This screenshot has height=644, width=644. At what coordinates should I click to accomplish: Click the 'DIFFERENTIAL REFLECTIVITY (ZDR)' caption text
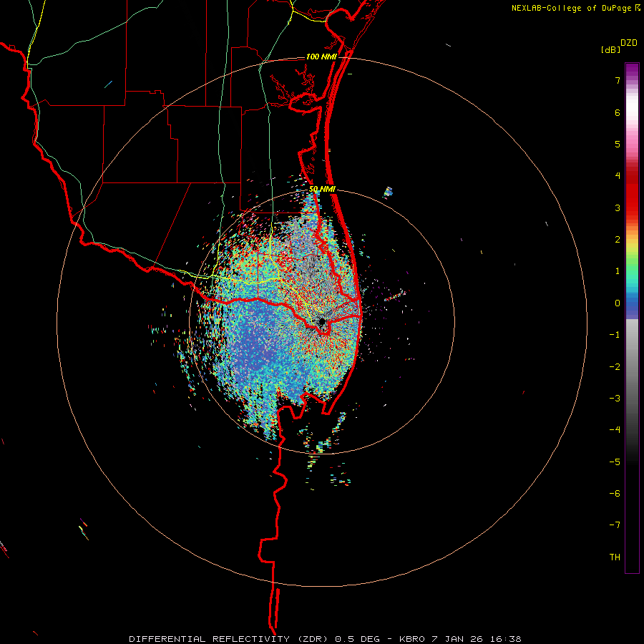[230, 639]
